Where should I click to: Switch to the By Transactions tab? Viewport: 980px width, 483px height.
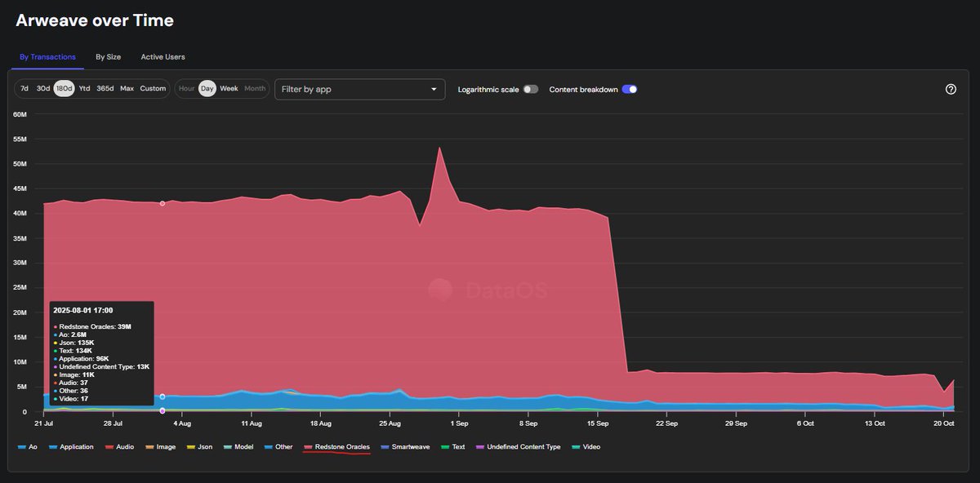47,57
